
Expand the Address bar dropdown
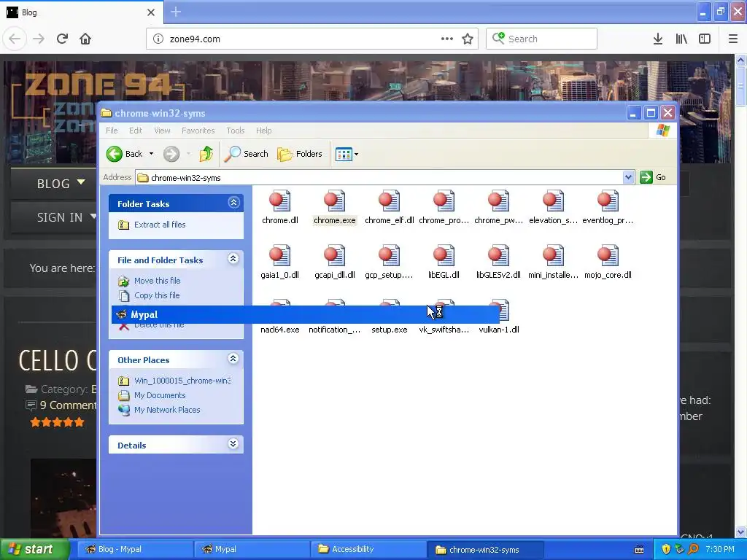point(628,177)
